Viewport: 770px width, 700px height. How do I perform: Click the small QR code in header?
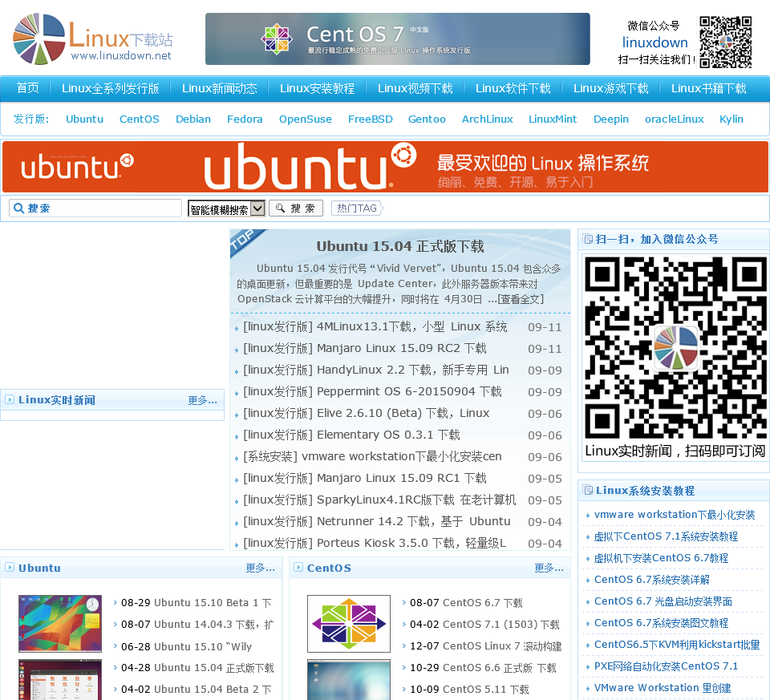(725, 42)
